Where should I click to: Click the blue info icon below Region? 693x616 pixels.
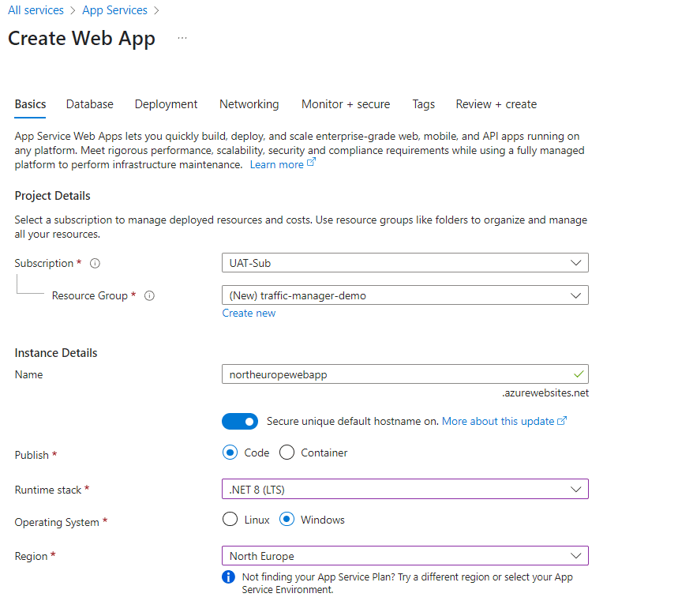[229, 577]
